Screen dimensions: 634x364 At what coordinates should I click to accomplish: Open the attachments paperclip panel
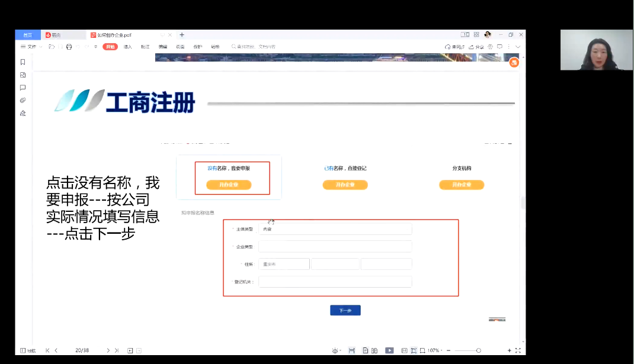[x=23, y=100]
